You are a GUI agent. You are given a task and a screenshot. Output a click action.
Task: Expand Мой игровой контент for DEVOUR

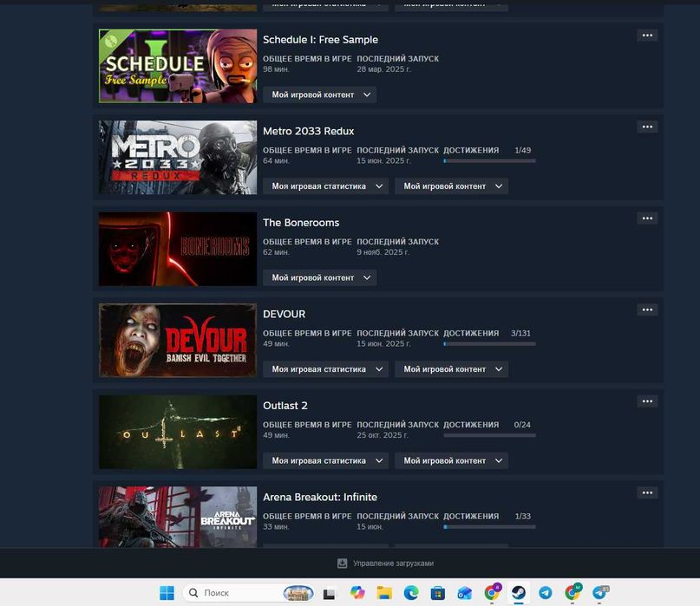(451, 369)
